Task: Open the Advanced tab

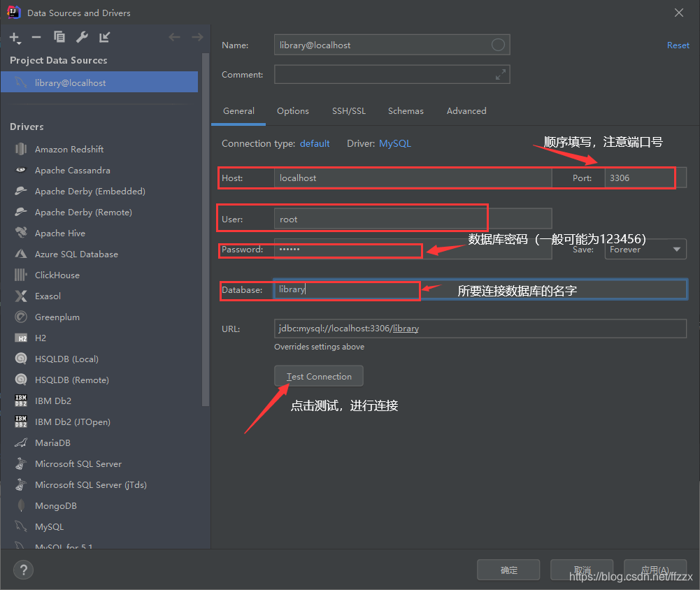Action: click(466, 110)
